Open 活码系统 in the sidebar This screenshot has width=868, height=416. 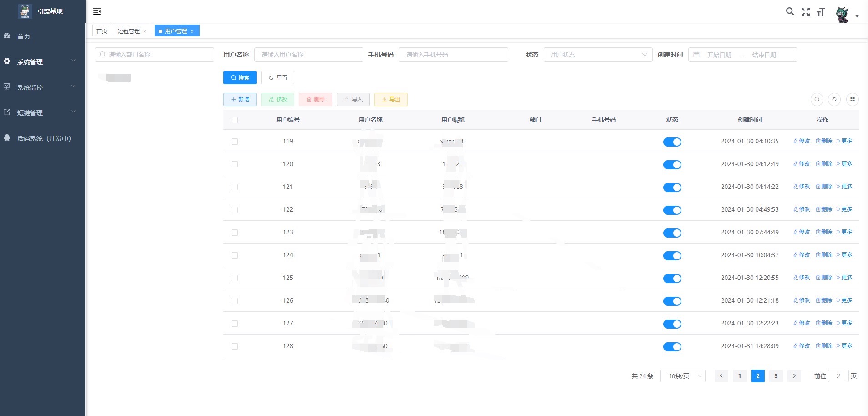44,138
